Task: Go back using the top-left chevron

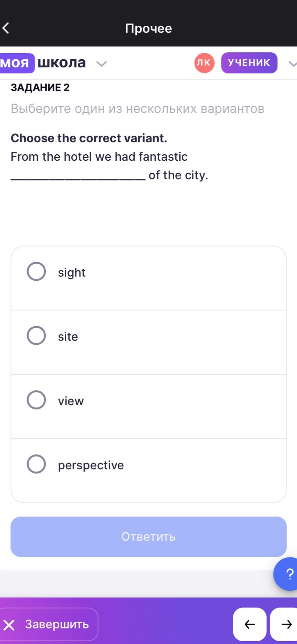Action: coord(6,28)
